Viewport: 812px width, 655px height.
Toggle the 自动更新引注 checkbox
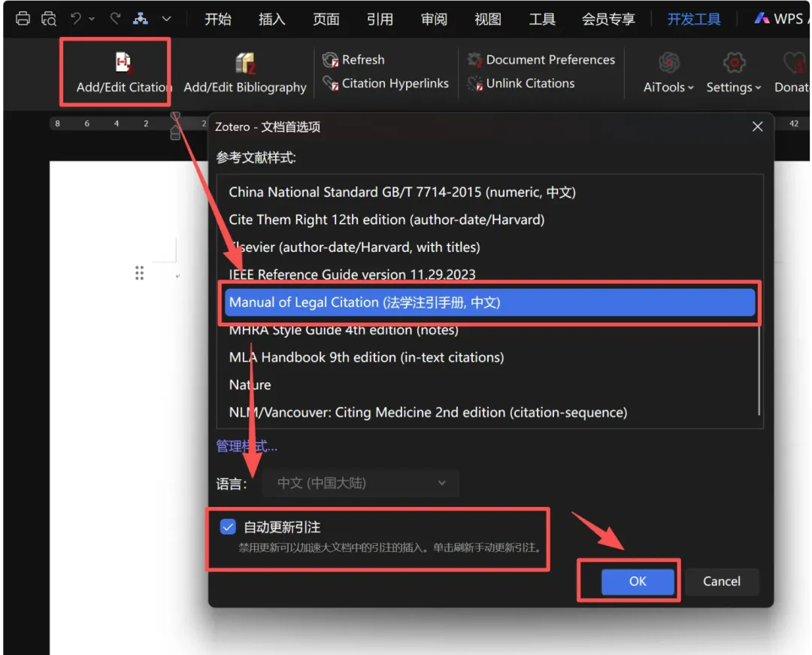228,526
